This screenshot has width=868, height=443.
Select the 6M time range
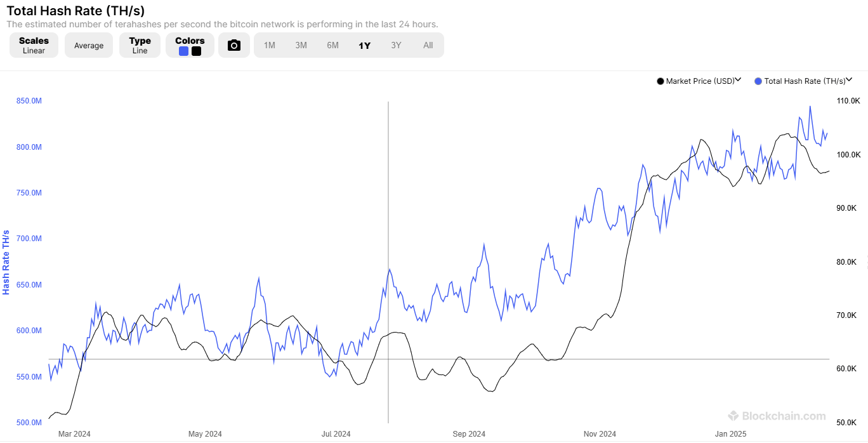click(332, 45)
